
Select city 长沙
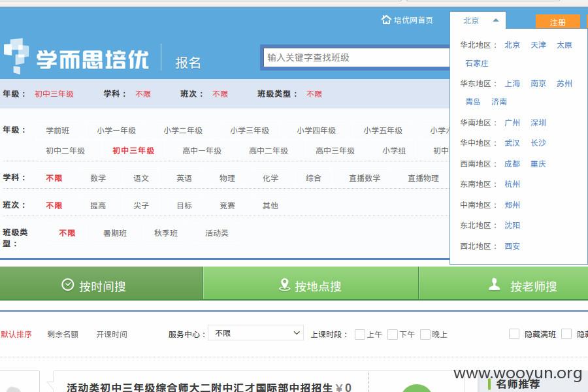click(x=538, y=143)
